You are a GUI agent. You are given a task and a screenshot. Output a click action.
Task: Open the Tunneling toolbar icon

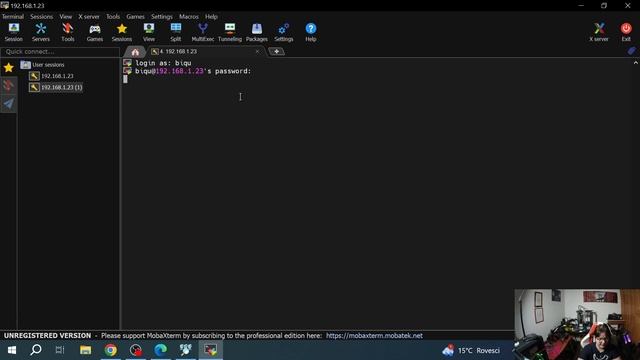tap(230, 32)
